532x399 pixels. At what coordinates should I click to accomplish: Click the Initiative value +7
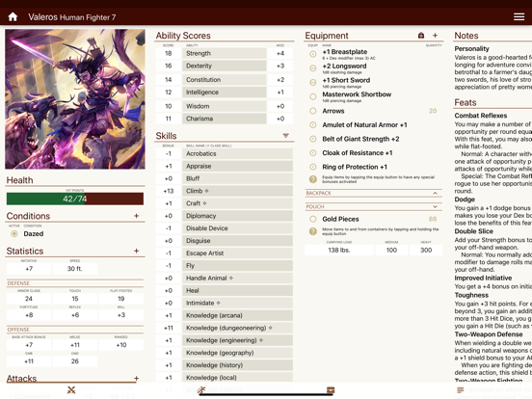(29, 269)
